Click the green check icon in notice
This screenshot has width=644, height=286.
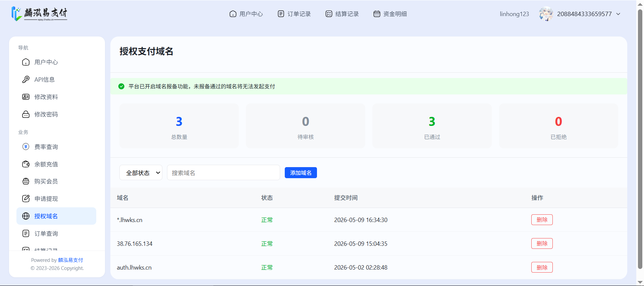[x=121, y=86]
